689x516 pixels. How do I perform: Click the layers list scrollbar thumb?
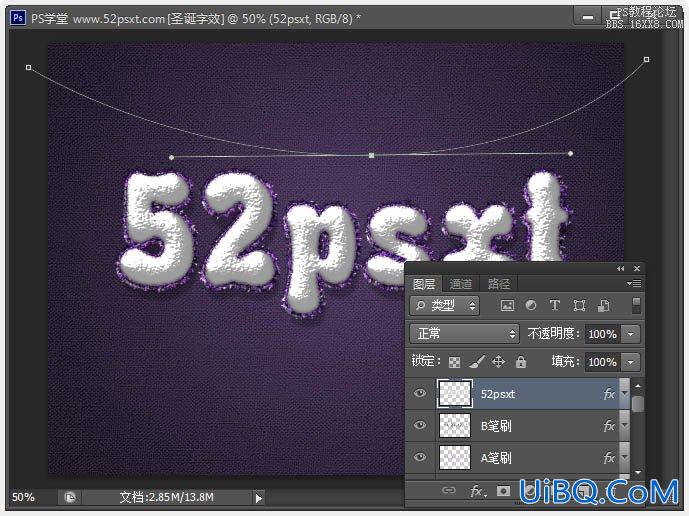coord(638,404)
